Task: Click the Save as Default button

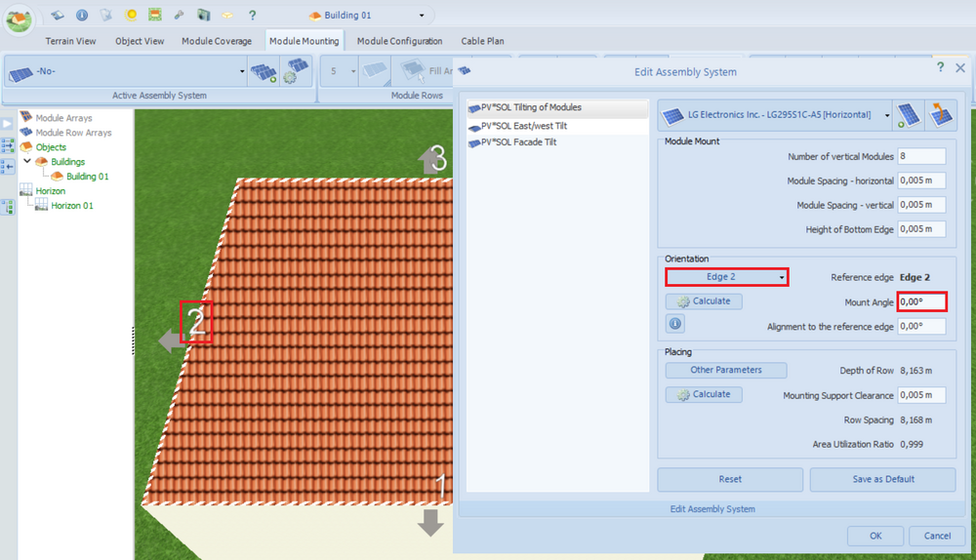Action: 881,479
